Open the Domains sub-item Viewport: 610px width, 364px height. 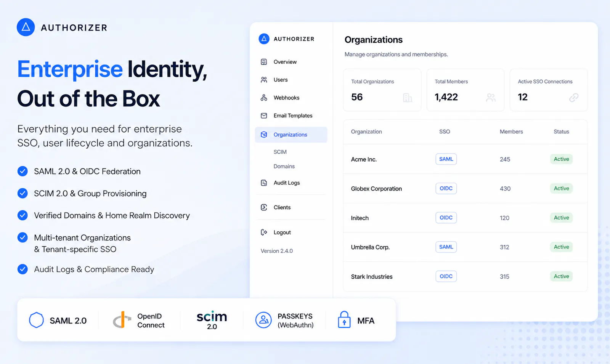click(x=284, y=166)
